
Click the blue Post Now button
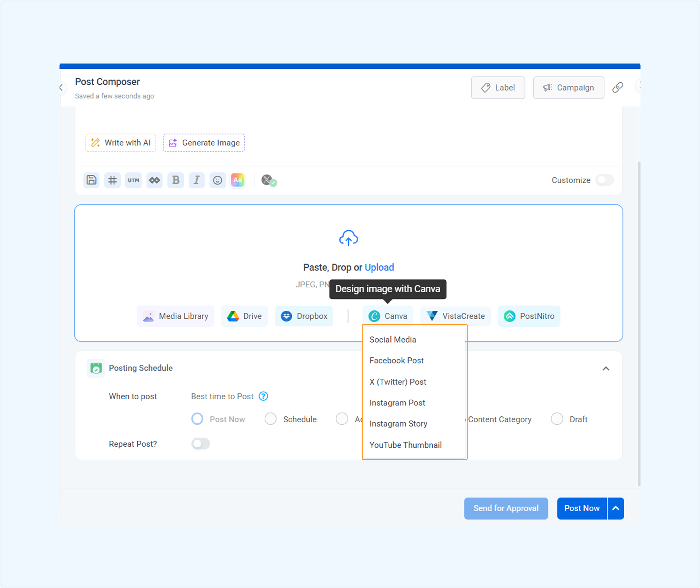(582, 508)
